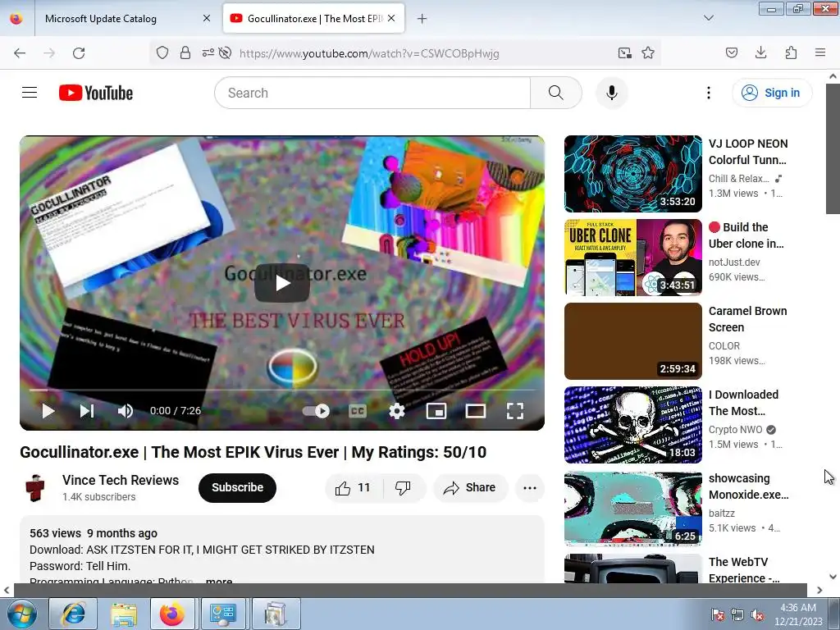This screenshot has width=840, height=630.
Task: Click the Vince Tech Reviews avatar
Action: (x=35, y=487)
